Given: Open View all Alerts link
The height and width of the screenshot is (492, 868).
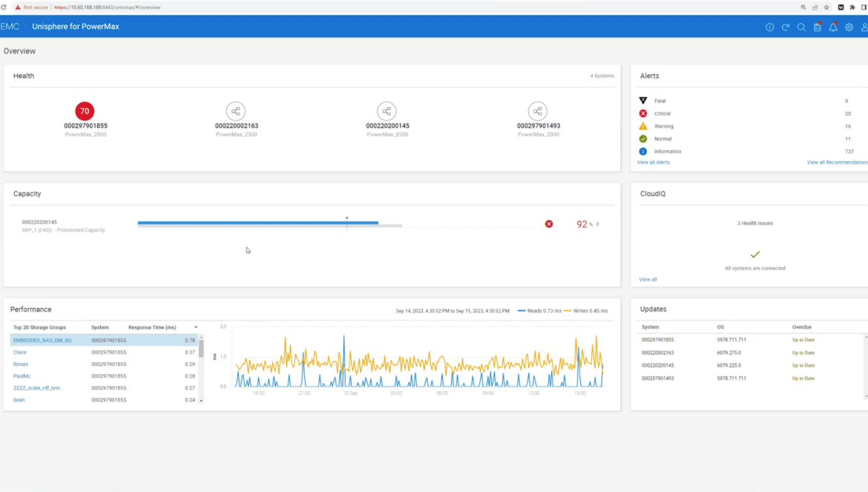Looking at the screenshot, I should tap(653, 163).
